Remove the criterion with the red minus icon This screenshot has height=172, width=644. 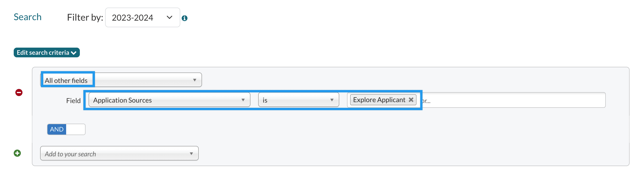pyautogui.click(x=19, y=93)
